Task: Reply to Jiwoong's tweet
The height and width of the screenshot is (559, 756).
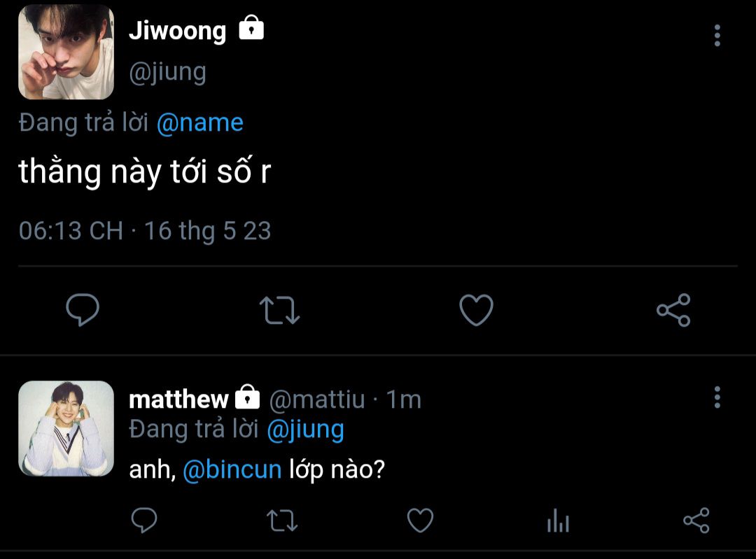Action: click(83, 310)
